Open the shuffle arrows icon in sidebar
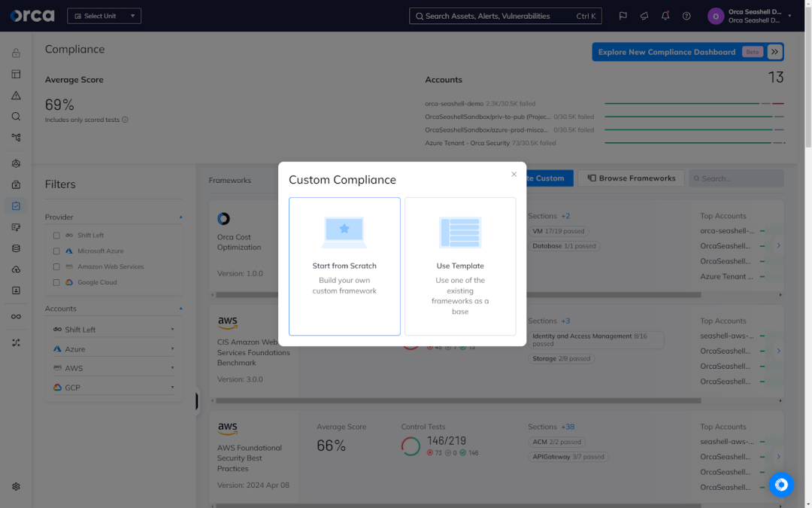812x508 pixels. [x=16, y=342]
